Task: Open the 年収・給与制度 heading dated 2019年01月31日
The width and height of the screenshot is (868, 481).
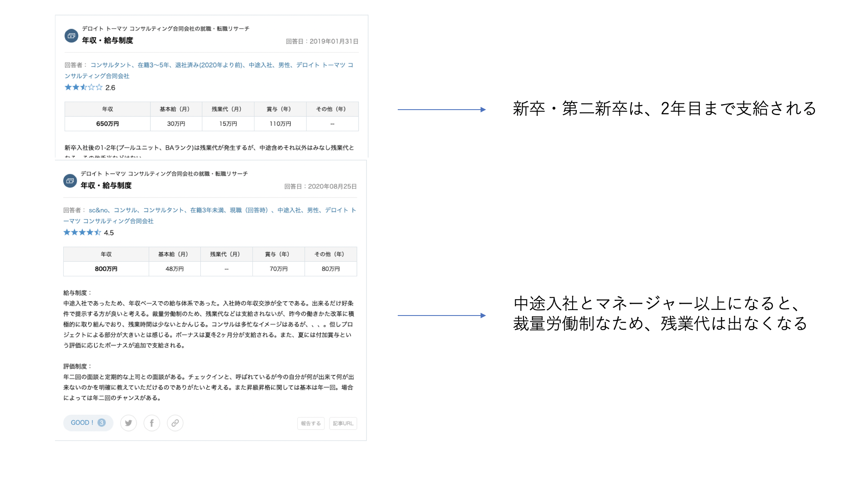Action: (107, 40)
